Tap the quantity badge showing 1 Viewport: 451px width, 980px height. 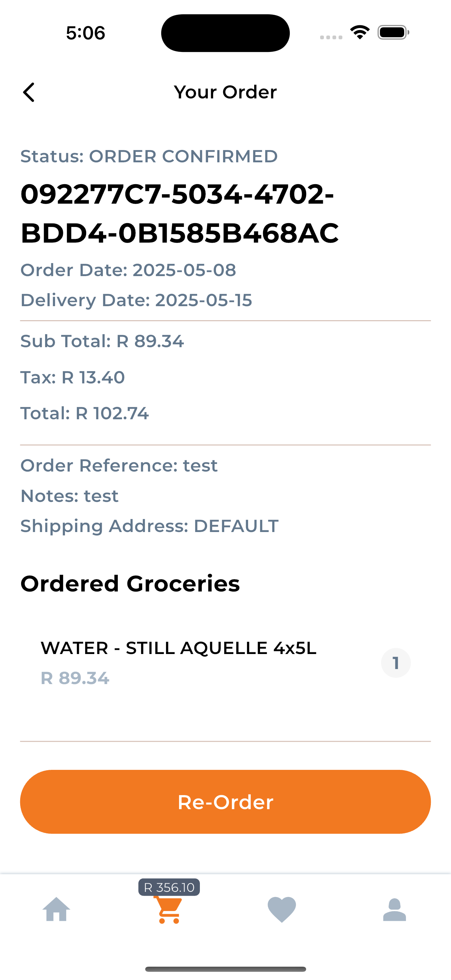tap(396, 663)
